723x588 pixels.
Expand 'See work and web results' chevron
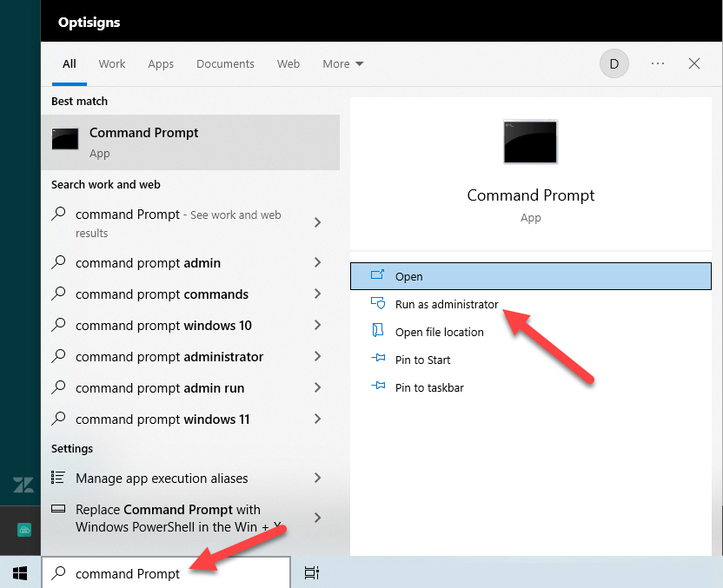[x=317, y=222]
